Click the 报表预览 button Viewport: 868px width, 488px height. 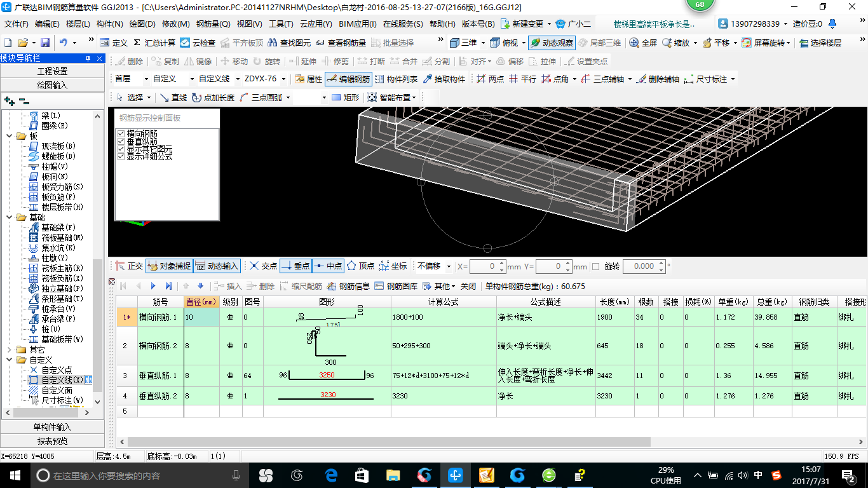coord(52,441)
